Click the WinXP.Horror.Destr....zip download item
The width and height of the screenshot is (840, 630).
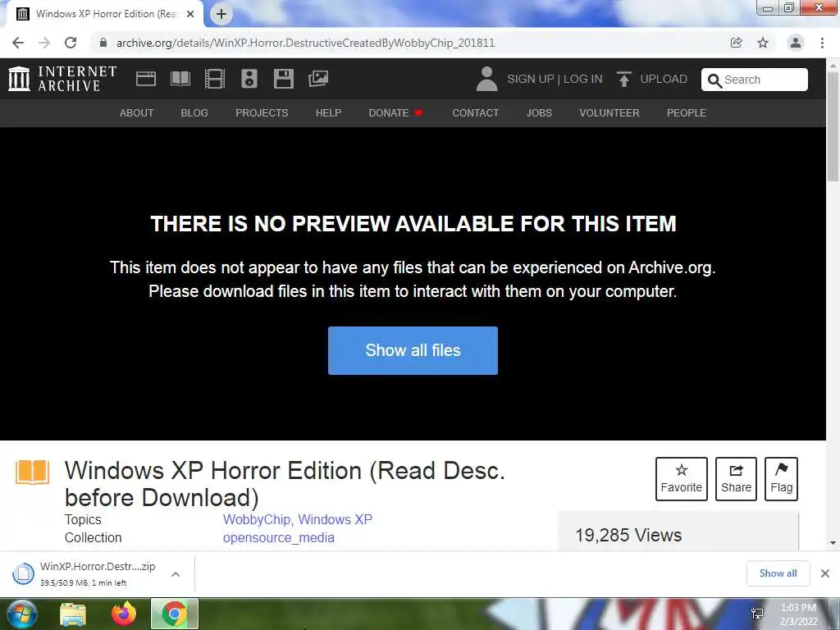[98, 573]
